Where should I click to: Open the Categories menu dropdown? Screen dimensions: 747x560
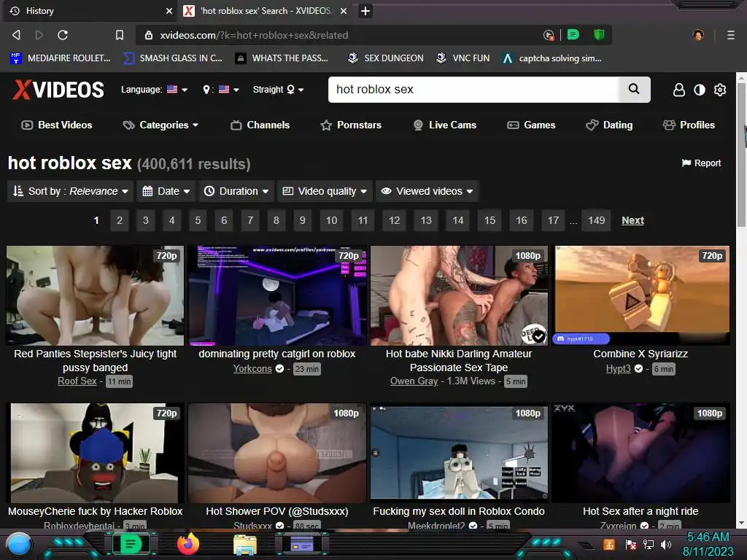tap(160, 125)
